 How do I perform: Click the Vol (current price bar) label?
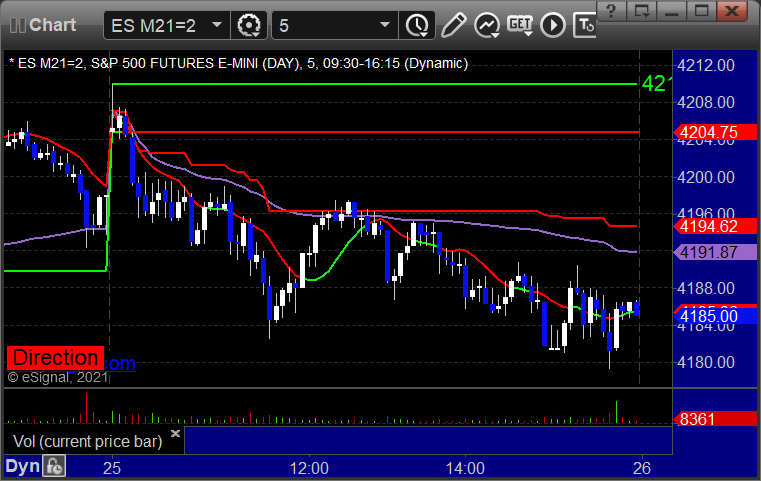pos(87,441)
